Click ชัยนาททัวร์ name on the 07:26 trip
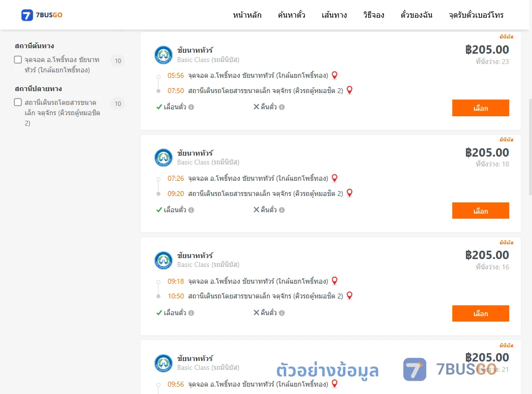This screenshot has height=394, width=532. point(195,153)
